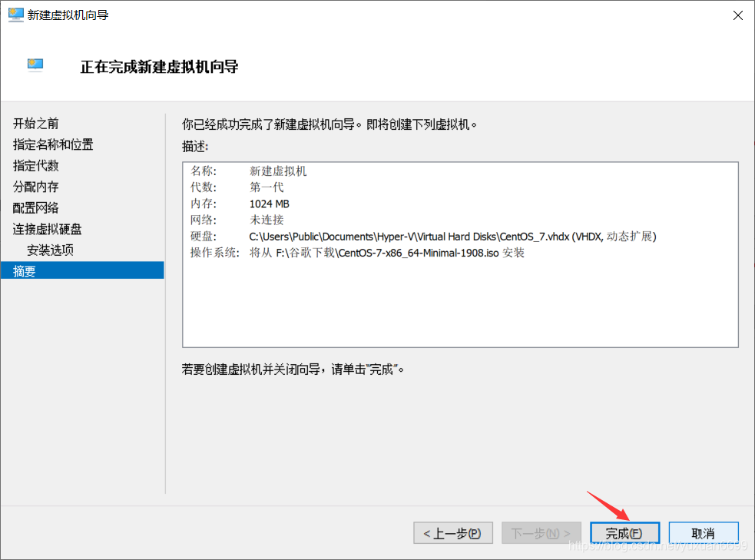Click the window title 新建虚拟机向导
The image size is (755, 560).
(x=68, y=15)
